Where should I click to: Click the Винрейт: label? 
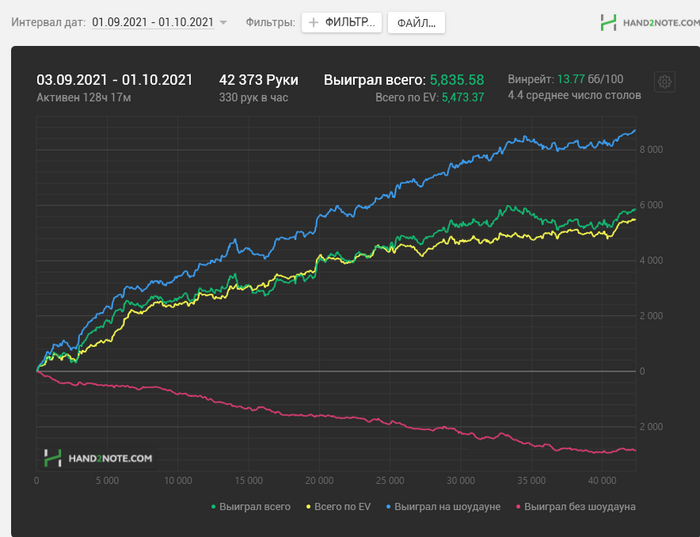tap(531, 79)
